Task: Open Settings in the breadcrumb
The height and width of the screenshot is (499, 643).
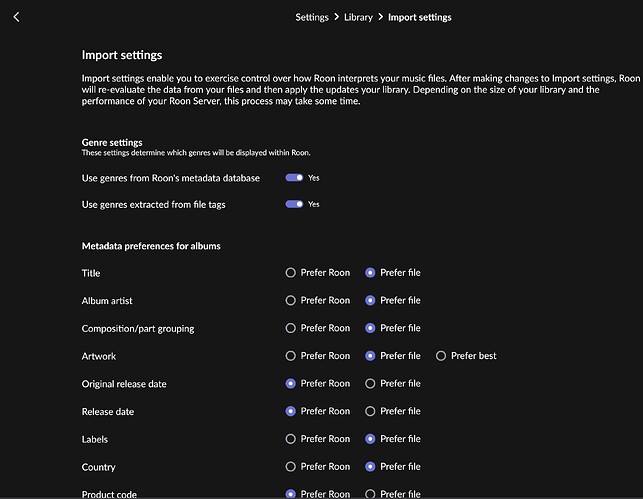Action: point(312,17)
